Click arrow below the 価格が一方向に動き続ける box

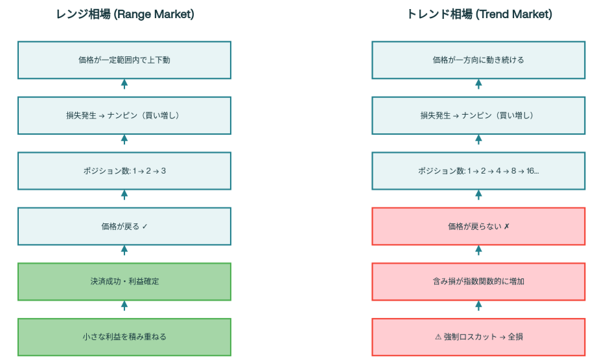coord(478,84)
